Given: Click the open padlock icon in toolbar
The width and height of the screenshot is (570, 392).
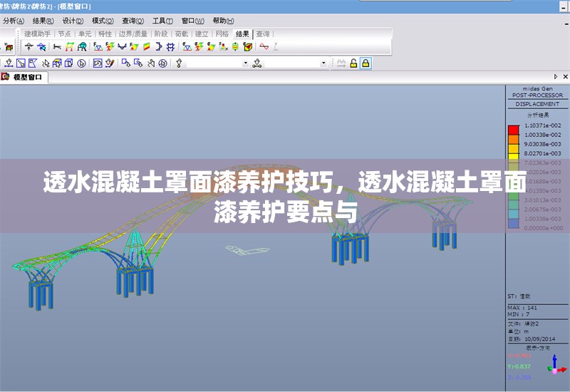Looking at the screenshot, I should [x=353, y=63].
